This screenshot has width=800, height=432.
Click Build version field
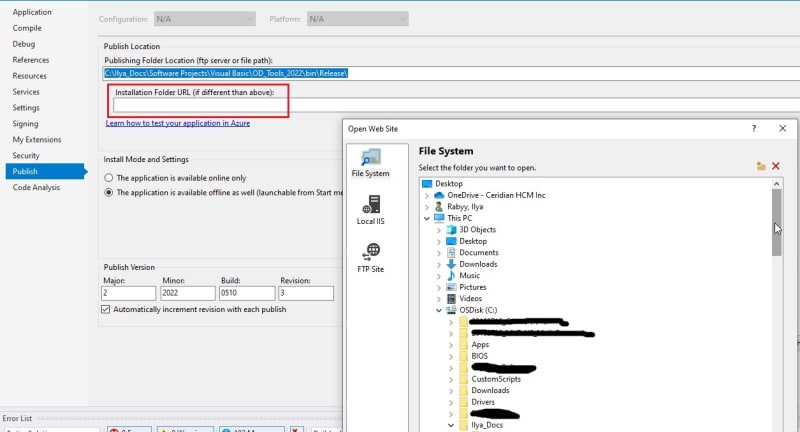pos(247,293)
